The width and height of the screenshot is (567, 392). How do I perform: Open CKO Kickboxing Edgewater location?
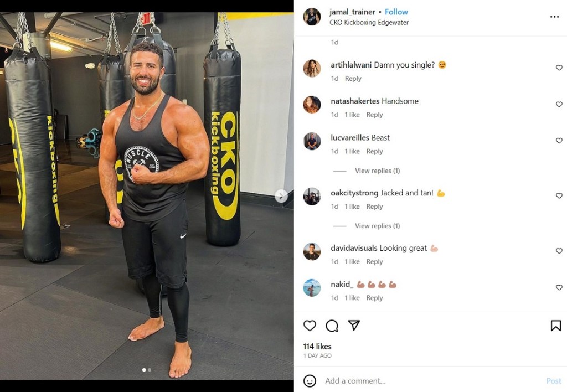pos(369,22)
